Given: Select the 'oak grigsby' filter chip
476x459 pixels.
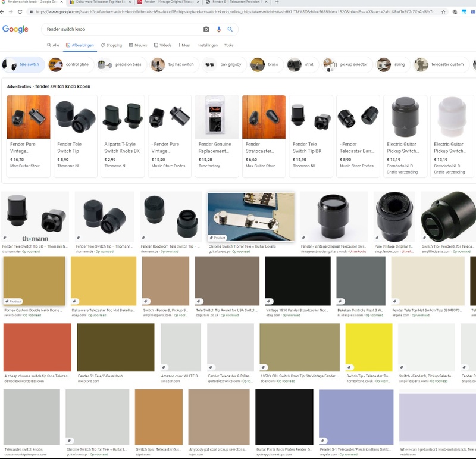Looking at the screenshot, I should tap(225, 64).
